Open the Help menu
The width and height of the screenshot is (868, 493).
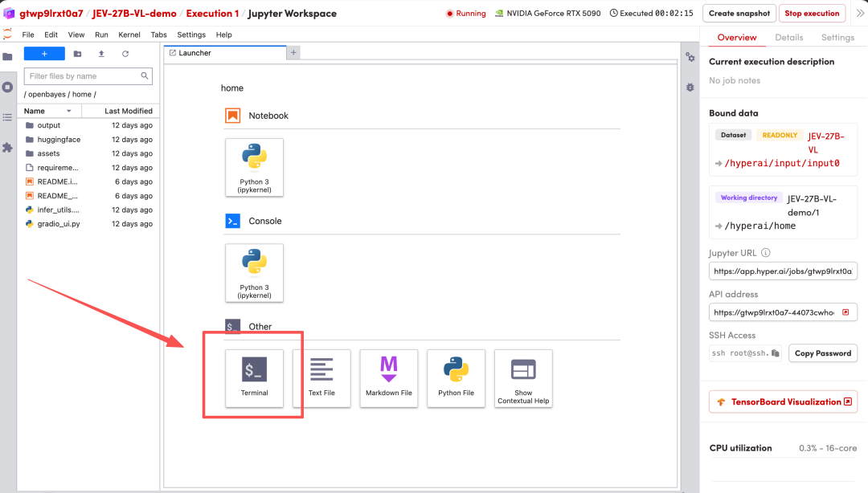pyautogui.click(x=223, y=35)
